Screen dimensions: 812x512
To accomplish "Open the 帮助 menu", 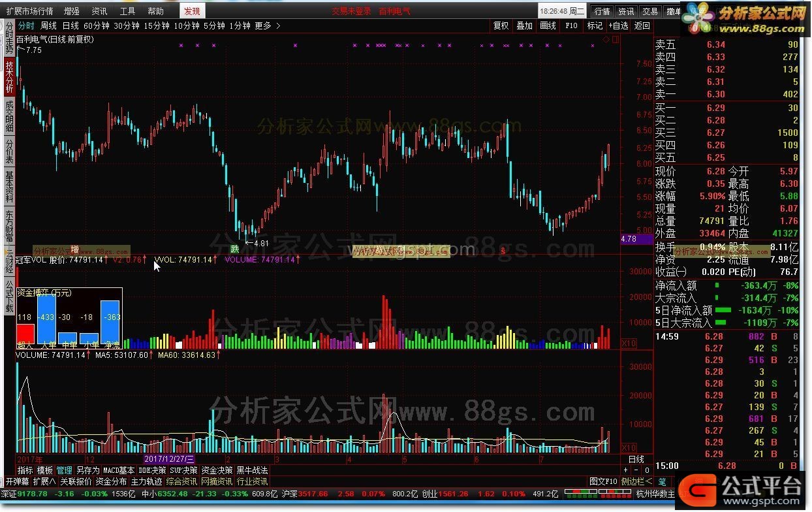I will (155, 11).
